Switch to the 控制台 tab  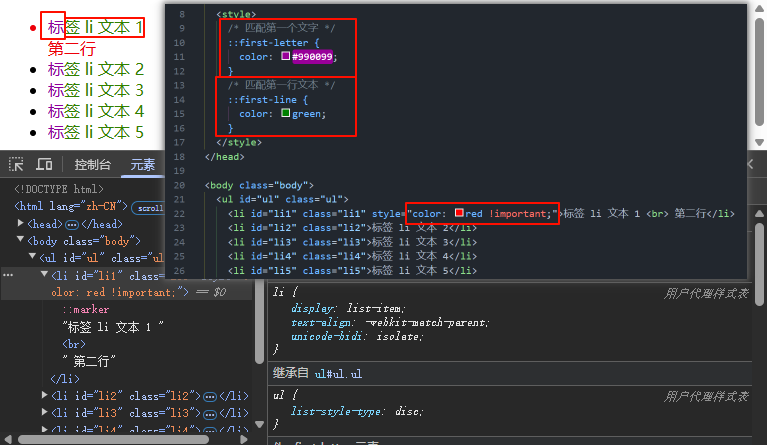point(93,165)
